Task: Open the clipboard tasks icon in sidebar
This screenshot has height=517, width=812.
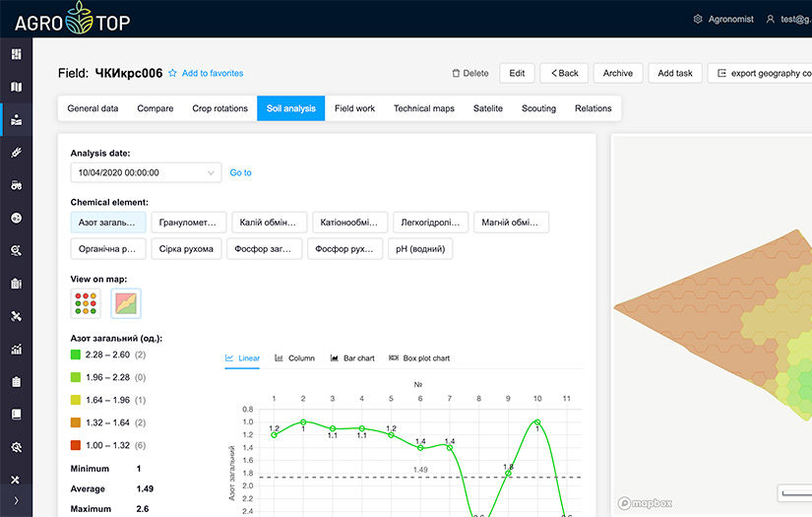Action: point(17,382)
